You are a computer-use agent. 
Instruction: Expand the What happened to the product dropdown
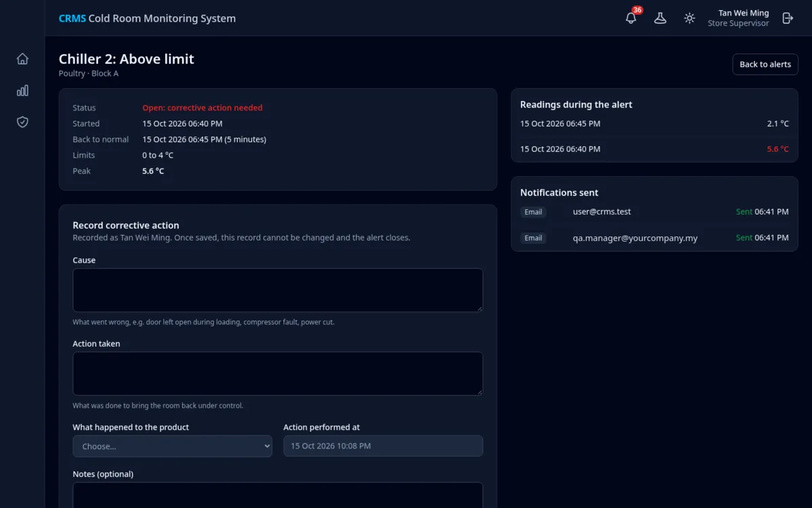coord(173,446)
